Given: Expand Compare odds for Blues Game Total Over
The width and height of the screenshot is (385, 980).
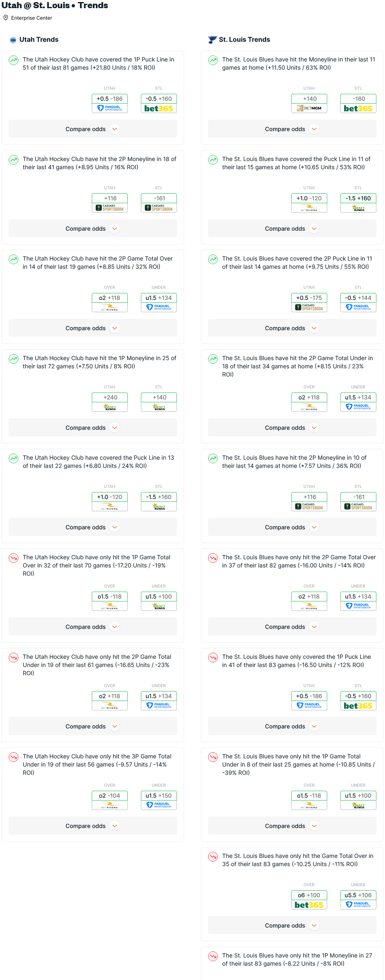Looking at the screenshot, I should (x=292, y=926).
